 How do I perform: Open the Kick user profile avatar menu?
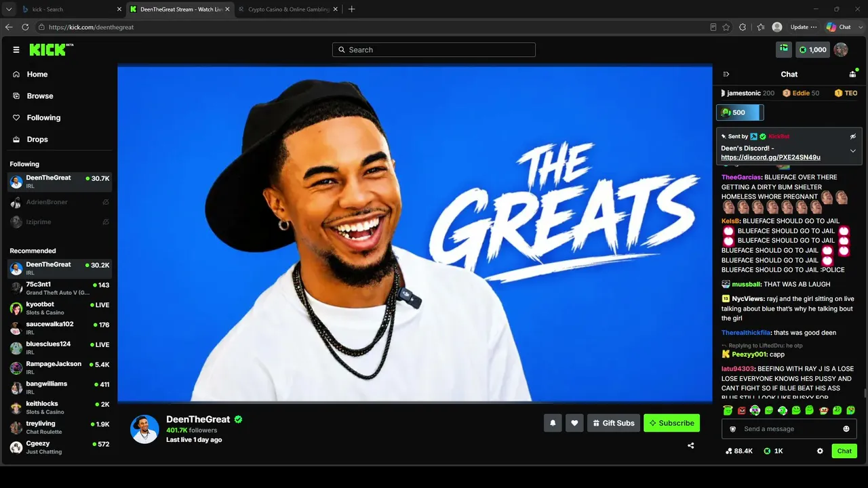(x=841, y=49)
